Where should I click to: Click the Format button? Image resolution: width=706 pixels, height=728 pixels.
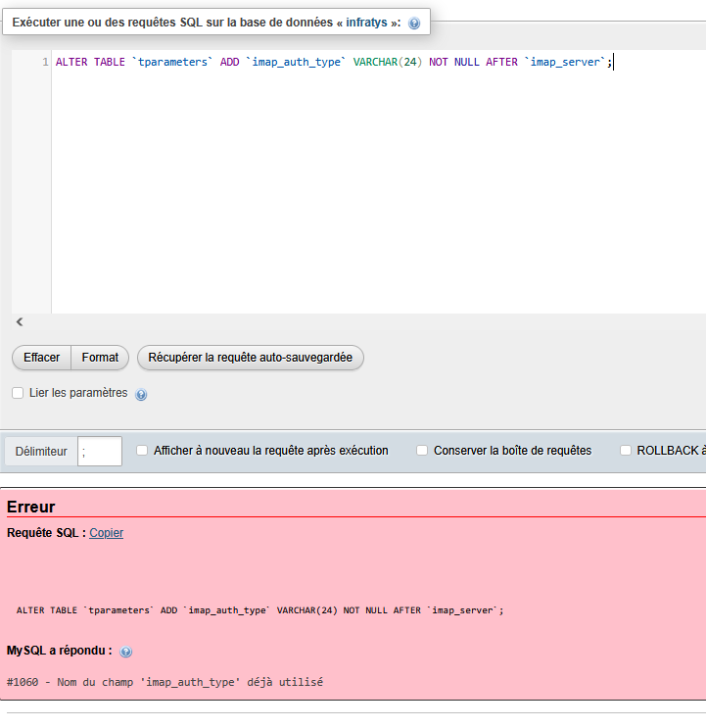100,358
